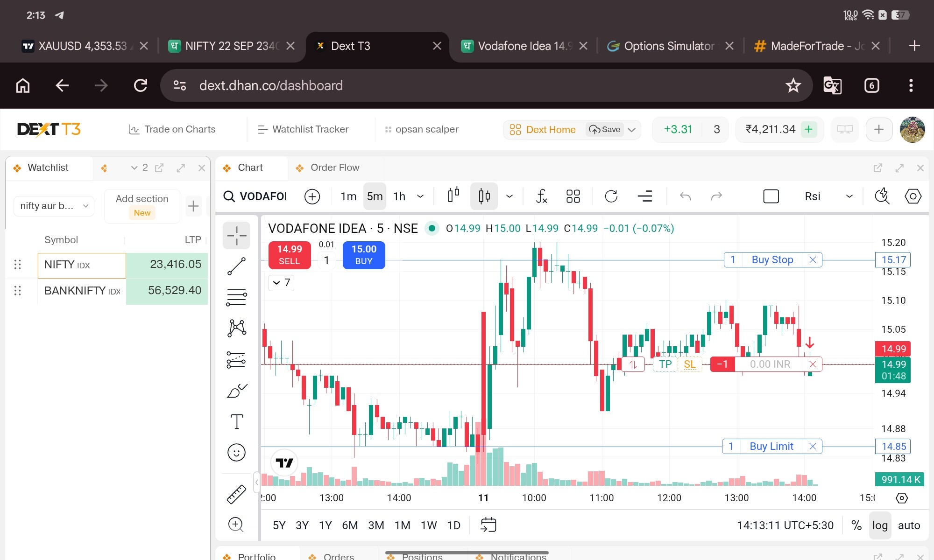
Task: Toggle log scale on chart
Action: 880,525
